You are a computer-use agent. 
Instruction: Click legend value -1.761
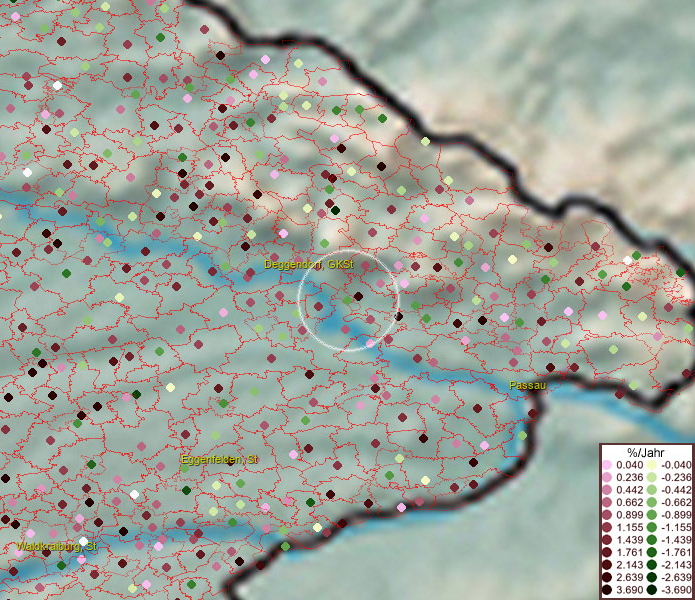pyautogui.click(x=676, y=553)
